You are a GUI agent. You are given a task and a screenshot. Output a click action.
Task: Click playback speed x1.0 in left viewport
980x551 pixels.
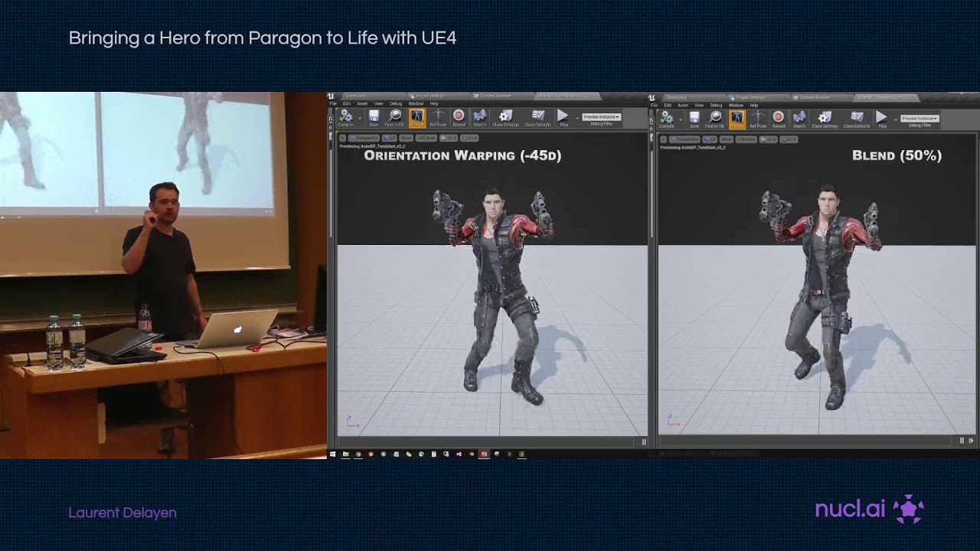coord(449,138)
